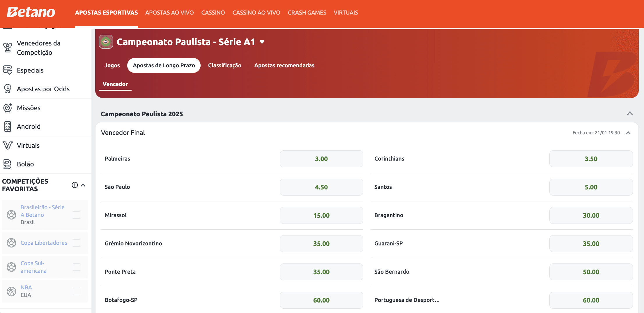Screen dimensions: 644x313
Task: Bet on São Bernardo at 50.00
Action: pos(591,272)
